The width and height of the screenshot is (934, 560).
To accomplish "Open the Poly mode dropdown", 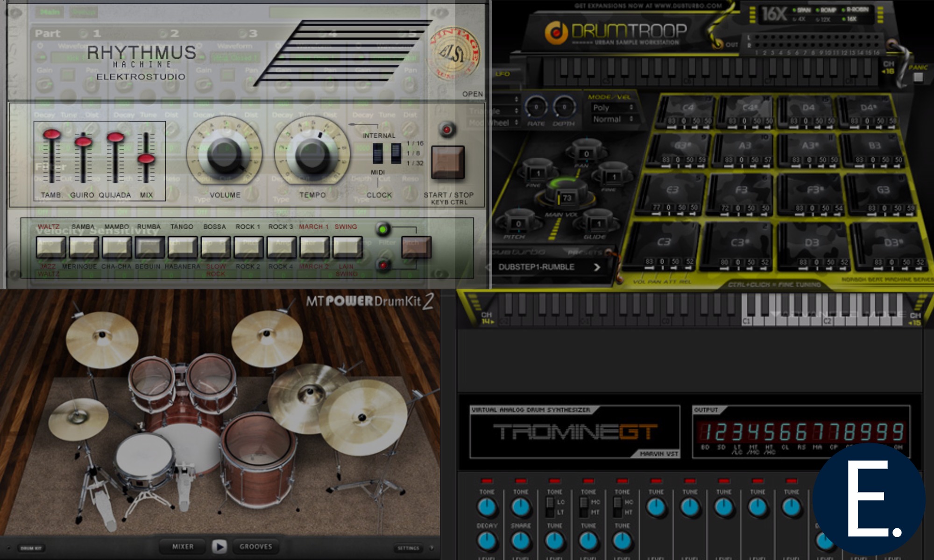I will [x=613, y=107].
